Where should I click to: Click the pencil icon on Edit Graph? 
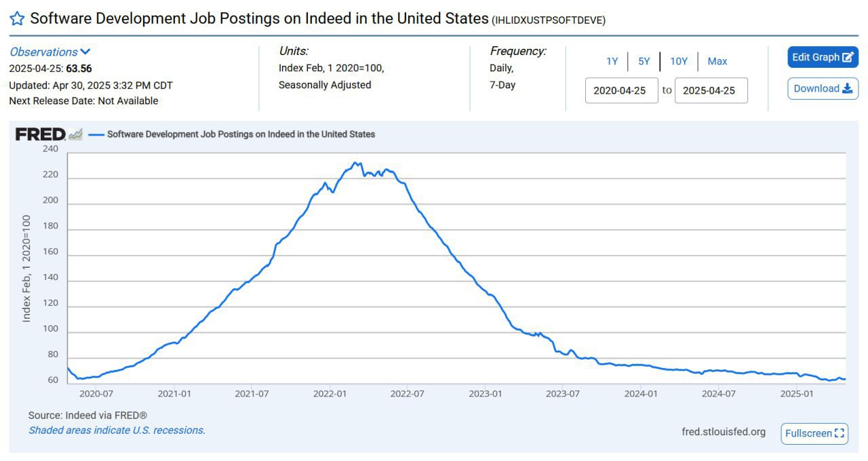(848, 58)
